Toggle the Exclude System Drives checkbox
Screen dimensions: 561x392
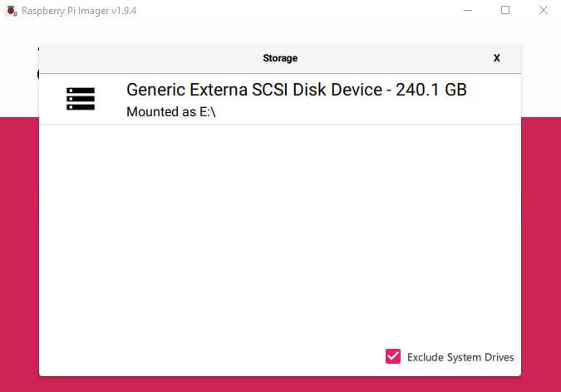[393, 356]
